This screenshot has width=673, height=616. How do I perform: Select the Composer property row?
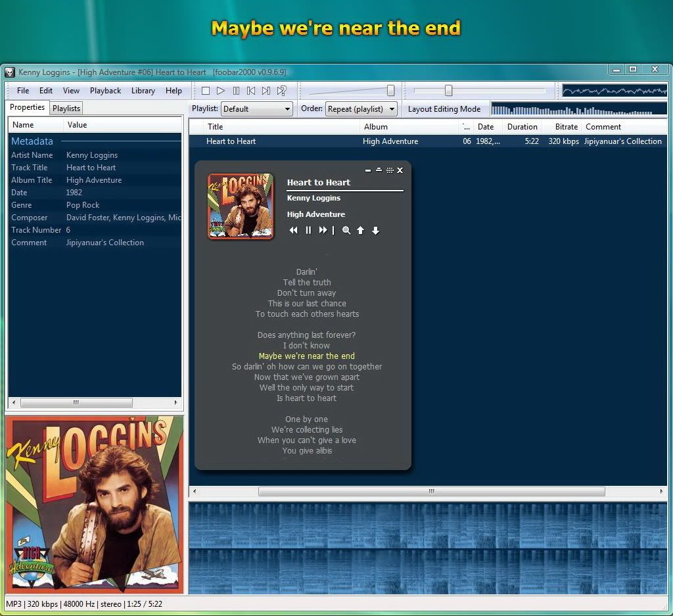pyautogui.click(x=95, y=217)
